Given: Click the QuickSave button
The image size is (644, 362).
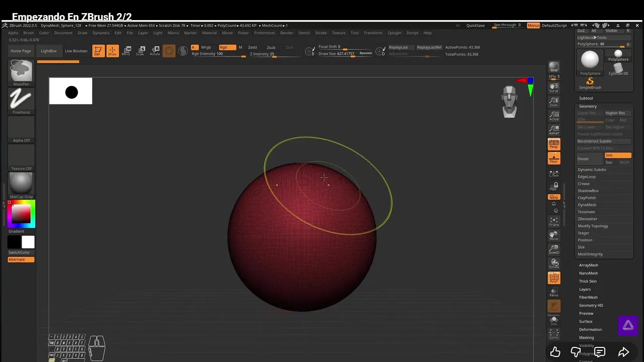Looking at the screenshot, I should point(475,25).
